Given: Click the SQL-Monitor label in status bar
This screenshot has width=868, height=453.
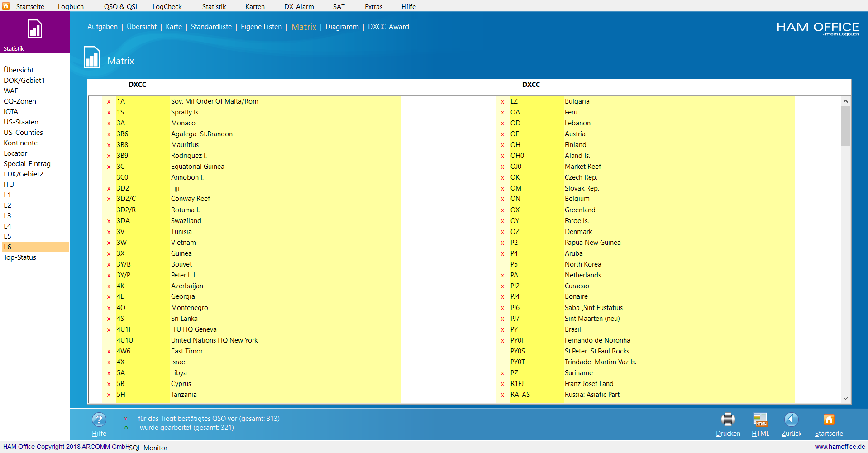Looking at the screenshot, I should point(148,448).
